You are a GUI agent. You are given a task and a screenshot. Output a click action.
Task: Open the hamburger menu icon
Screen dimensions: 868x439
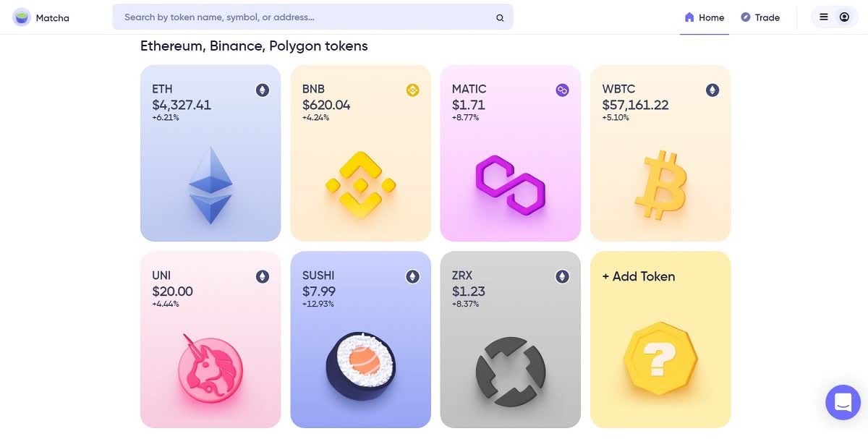coord(824,17)
